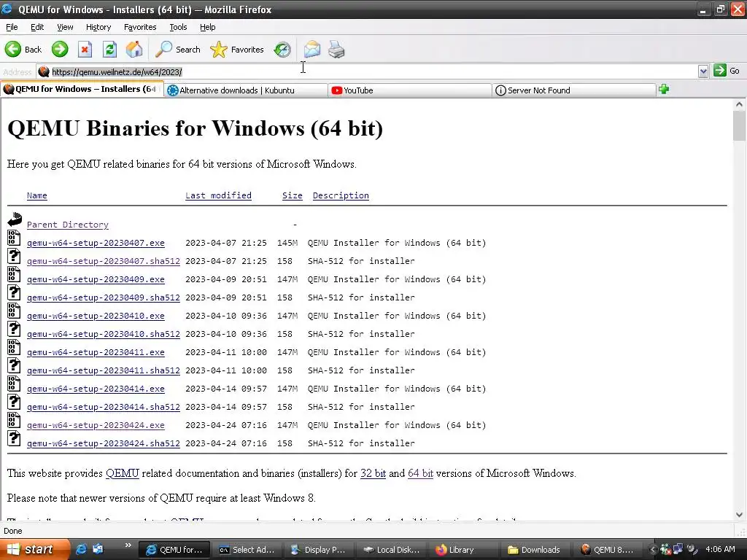Click the page vertical scrollbar thumb
This screenshot has height=560, width=747.
click(x=739, y=125)
